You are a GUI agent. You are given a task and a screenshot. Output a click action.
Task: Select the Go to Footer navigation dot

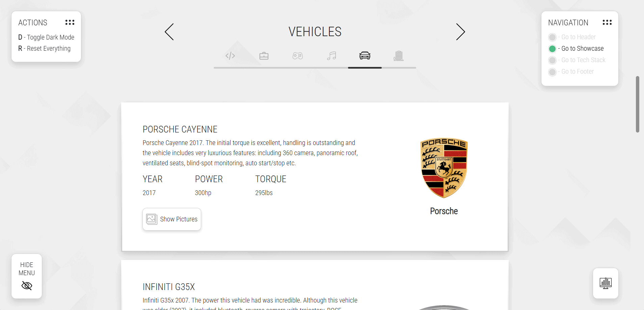coord(553,72)
